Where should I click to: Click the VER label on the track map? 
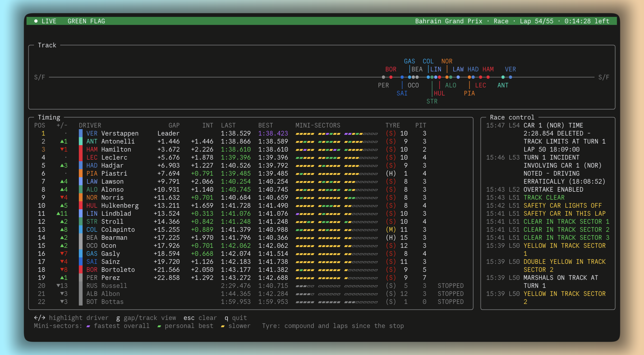(510, 69)
